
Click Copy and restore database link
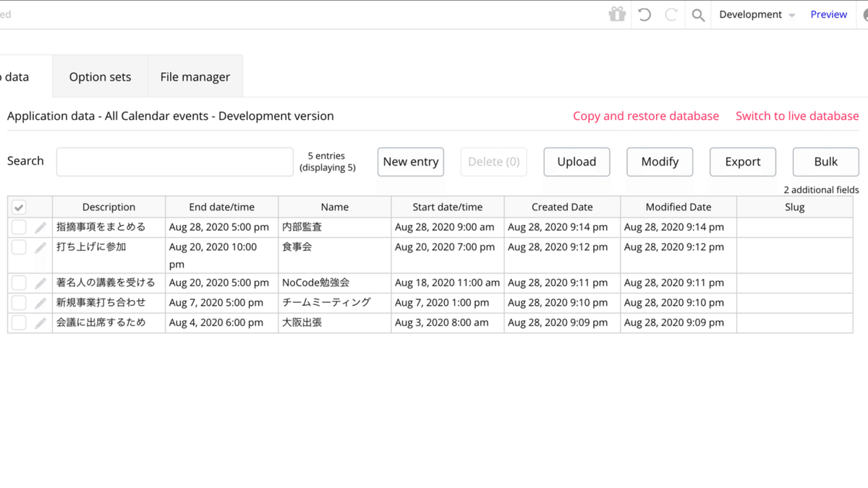(646, 116)
